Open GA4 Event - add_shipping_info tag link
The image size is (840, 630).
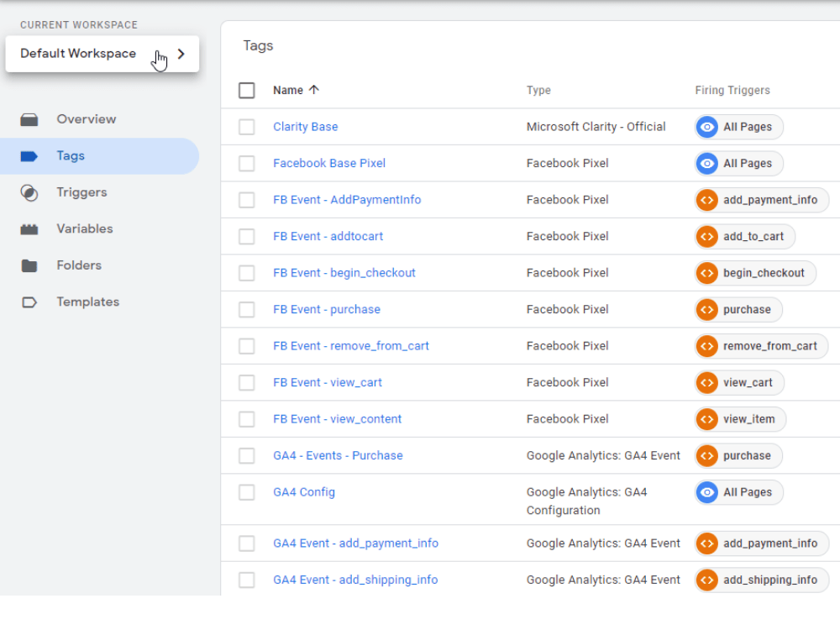click(x=355, y=580)
